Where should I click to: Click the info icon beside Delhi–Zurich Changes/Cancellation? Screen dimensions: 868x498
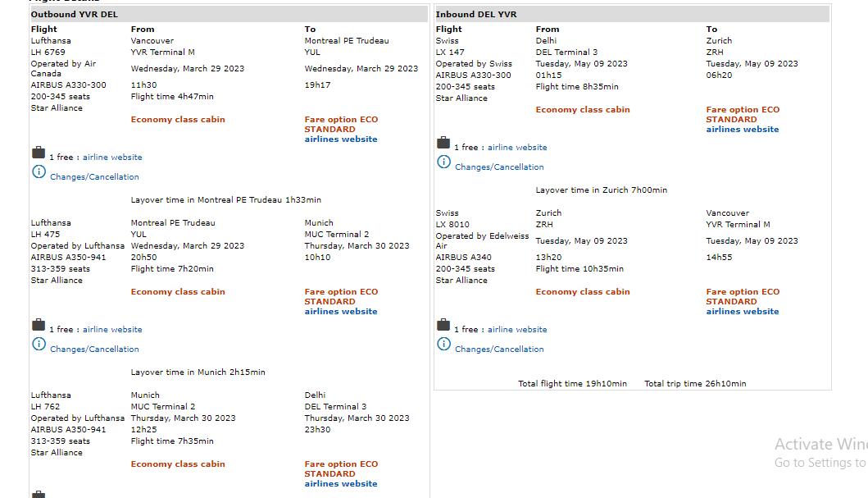point(443,162)
